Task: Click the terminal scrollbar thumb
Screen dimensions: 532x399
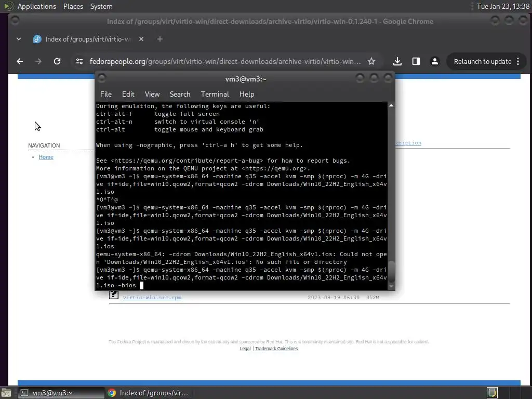Action: tap(391, 271)
